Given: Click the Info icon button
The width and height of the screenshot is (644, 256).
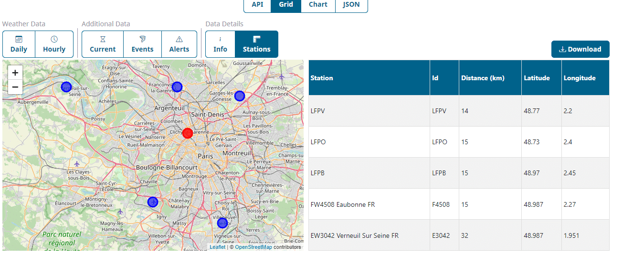Looking at the screenshot, I should pyautogui.click(x=220, y=39).
